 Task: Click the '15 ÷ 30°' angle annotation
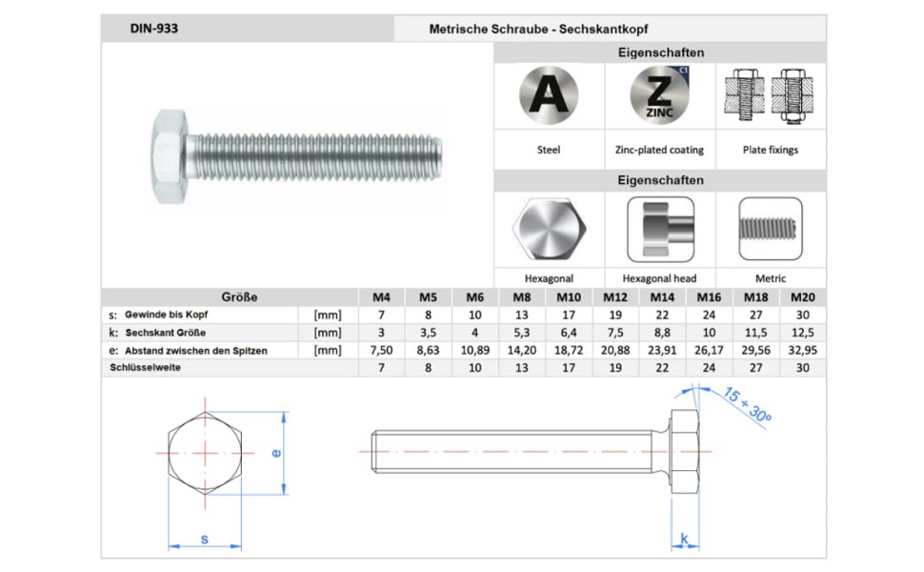tap(746, 405)
